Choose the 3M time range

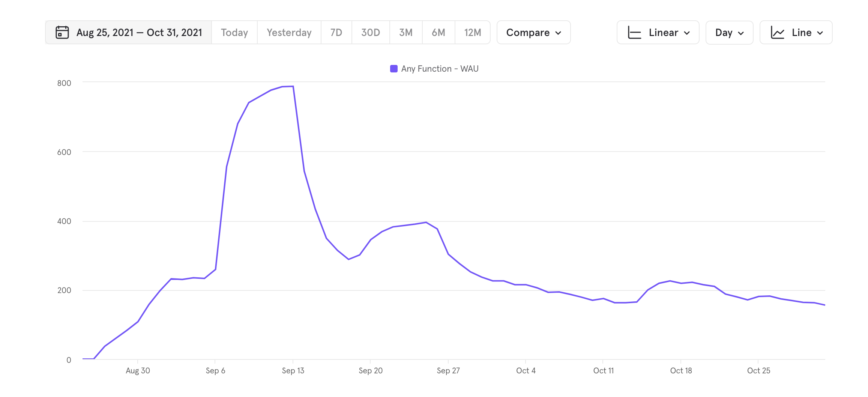[405, 33]
